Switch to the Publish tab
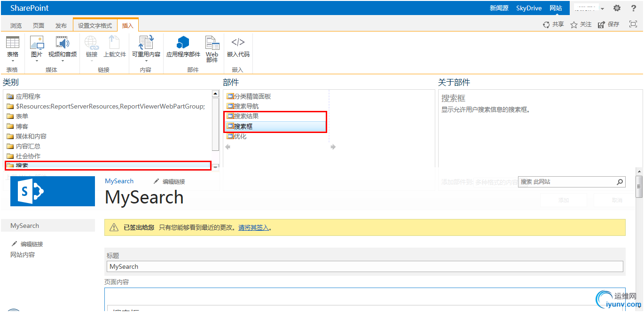The image size is (644, 312). click(61, 26)
